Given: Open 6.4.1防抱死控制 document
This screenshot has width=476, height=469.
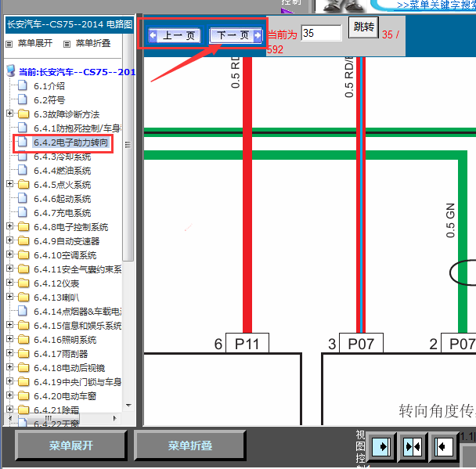Looking at the screenshot, I should coord(78,128).
